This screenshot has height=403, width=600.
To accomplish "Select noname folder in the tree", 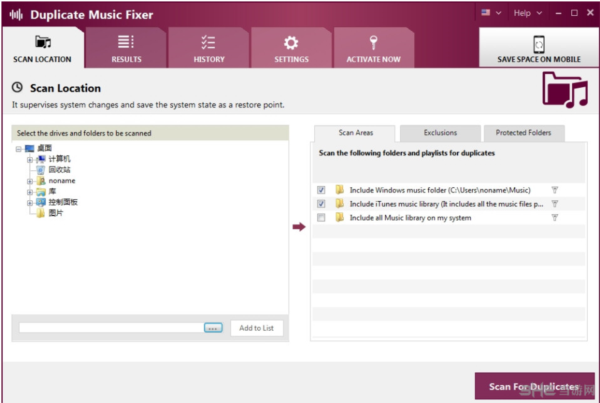I will (62, 181).
